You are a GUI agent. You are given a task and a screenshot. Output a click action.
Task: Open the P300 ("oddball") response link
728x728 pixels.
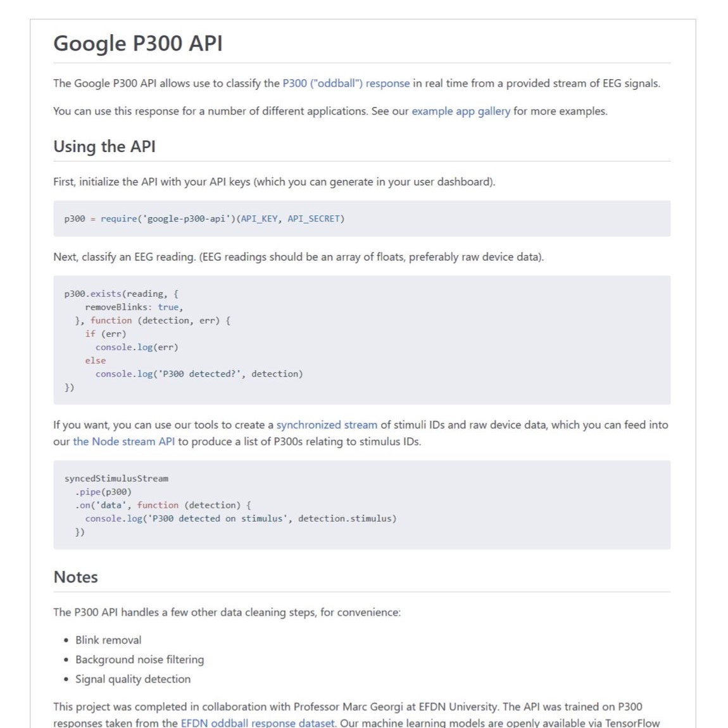346,84
